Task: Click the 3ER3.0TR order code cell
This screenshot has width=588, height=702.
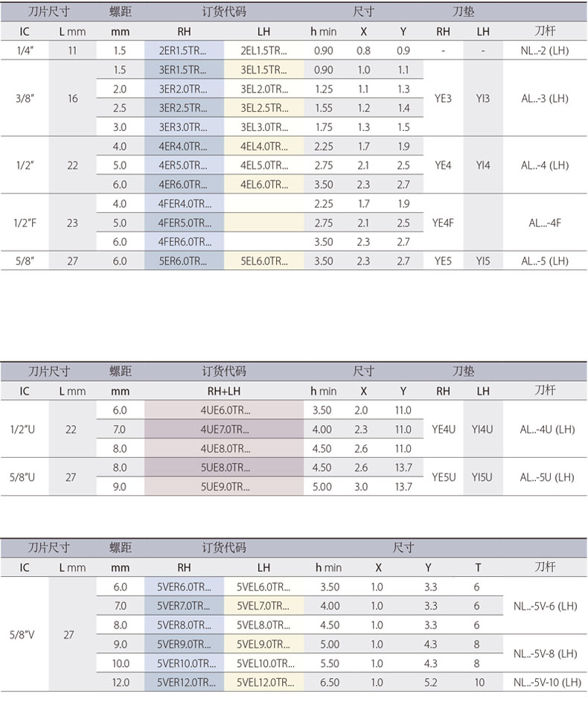Action: [184, 127]
